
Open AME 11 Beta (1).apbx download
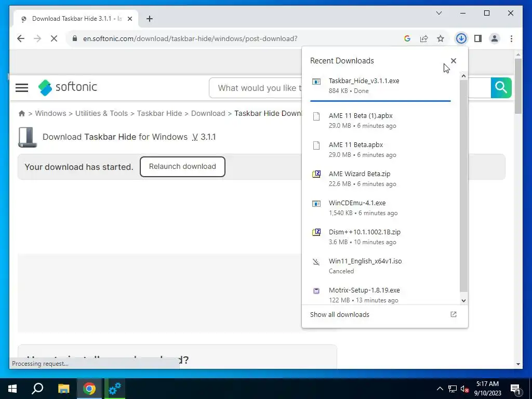click(380, 121)
